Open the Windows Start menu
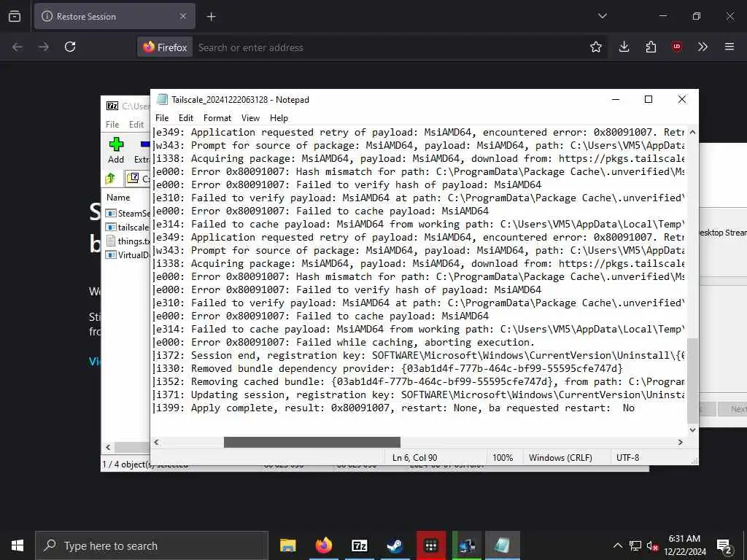747x560 pixels. [18, 545]
